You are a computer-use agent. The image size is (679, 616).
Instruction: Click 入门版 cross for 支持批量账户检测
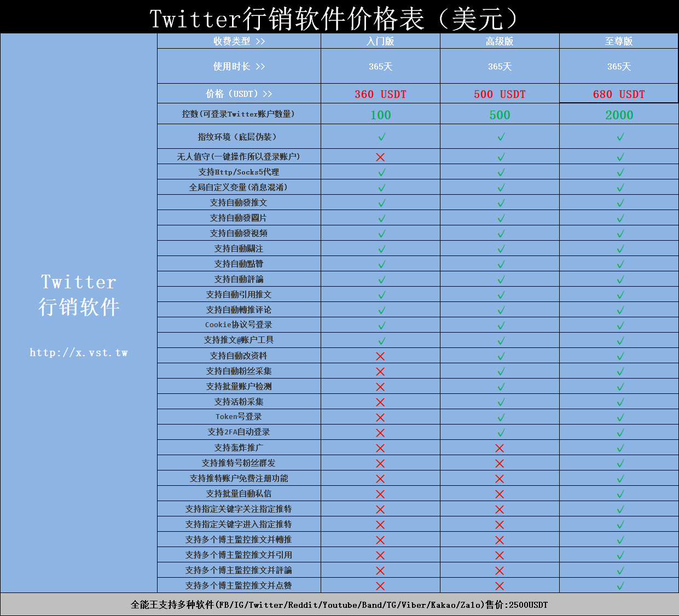pos(380,387)
